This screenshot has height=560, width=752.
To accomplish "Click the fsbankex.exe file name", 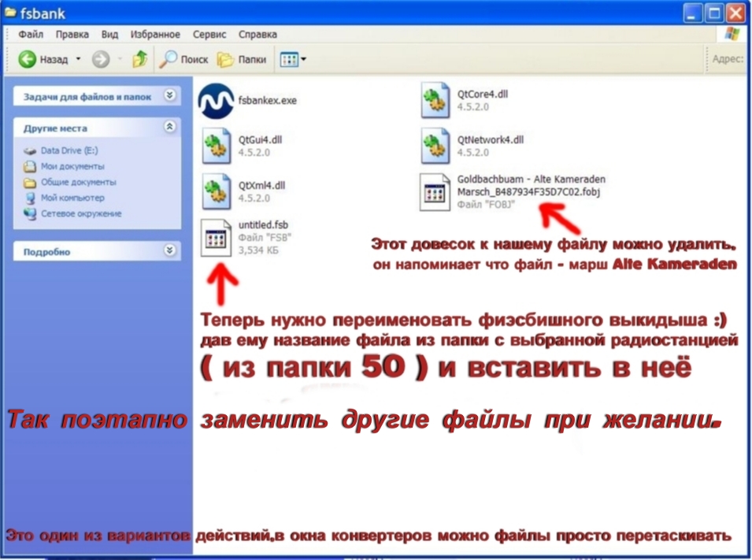I will click(268, 100).
